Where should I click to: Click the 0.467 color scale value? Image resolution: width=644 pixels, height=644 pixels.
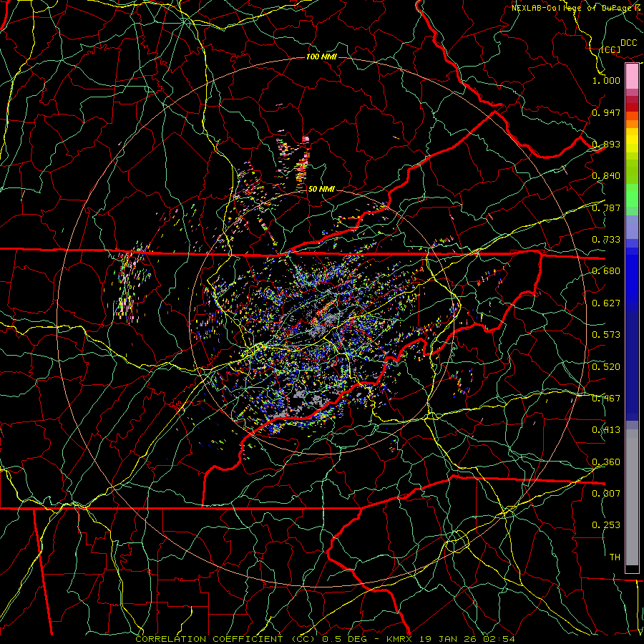tap(606, 399)
